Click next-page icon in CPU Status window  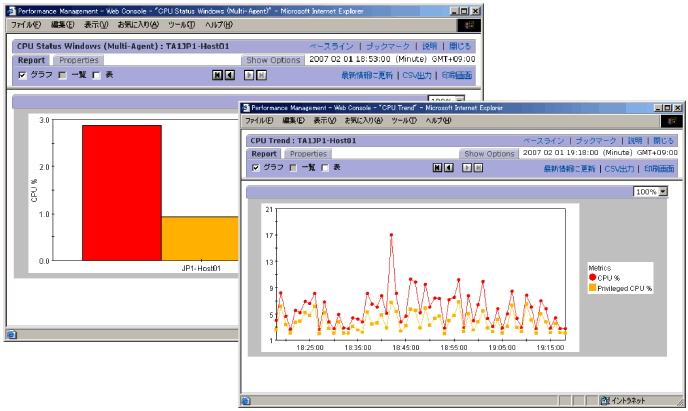coord(248,75)
